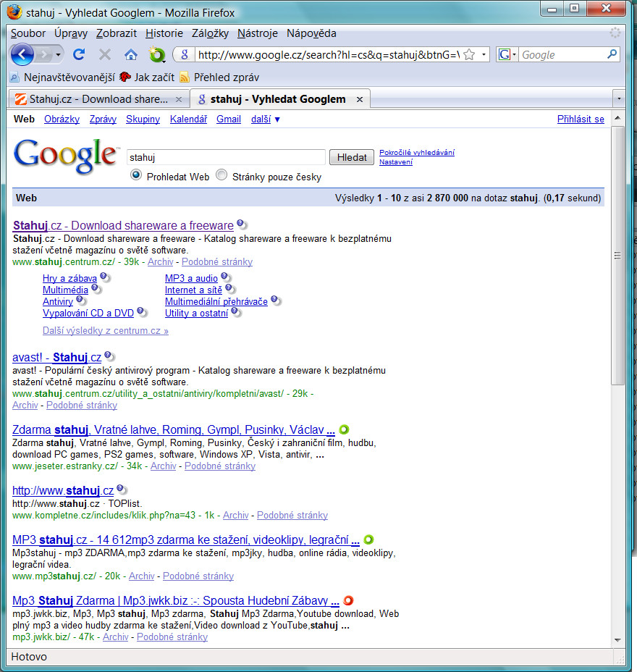This screenshot has height=672, width=637.
Task: Click the Hledat button
Action: (352, 157)
